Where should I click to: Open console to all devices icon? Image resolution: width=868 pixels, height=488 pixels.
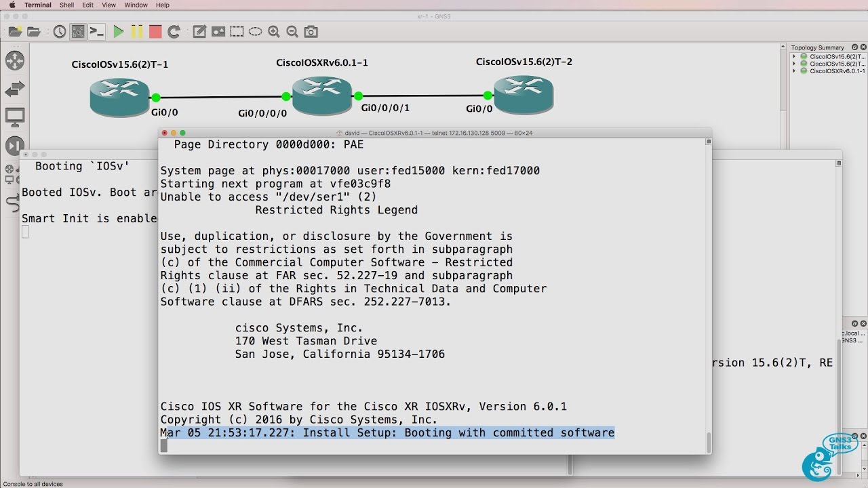(x=97, y=31)
